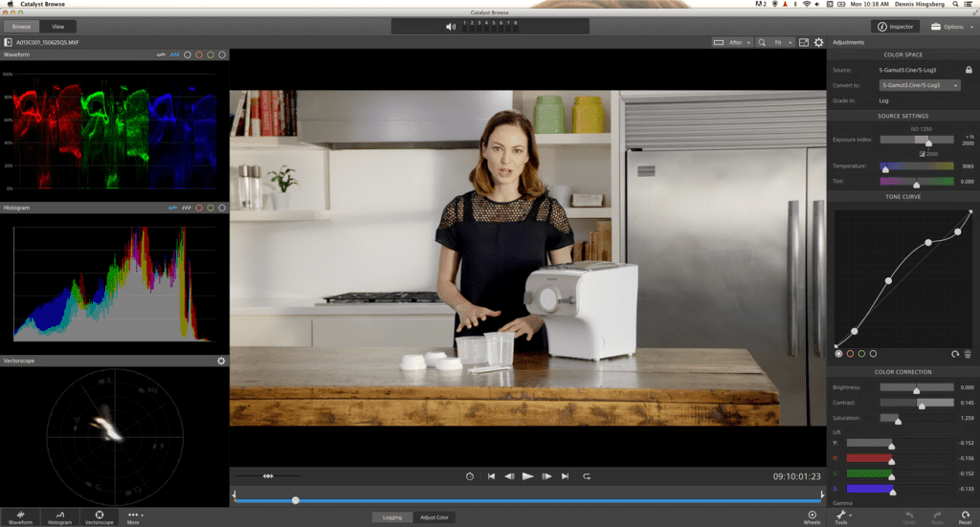Viewport: 980px width, 527px height.
Task: Delete tone curve point with trash icon
Action: pos(968,354)
